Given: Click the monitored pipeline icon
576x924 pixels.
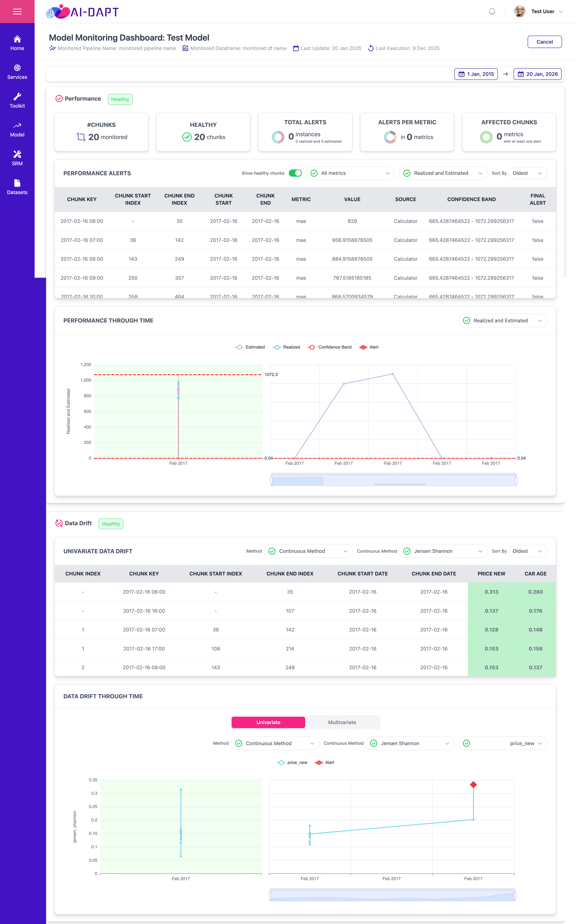Looking at the screenshot, I should point(52,48).
